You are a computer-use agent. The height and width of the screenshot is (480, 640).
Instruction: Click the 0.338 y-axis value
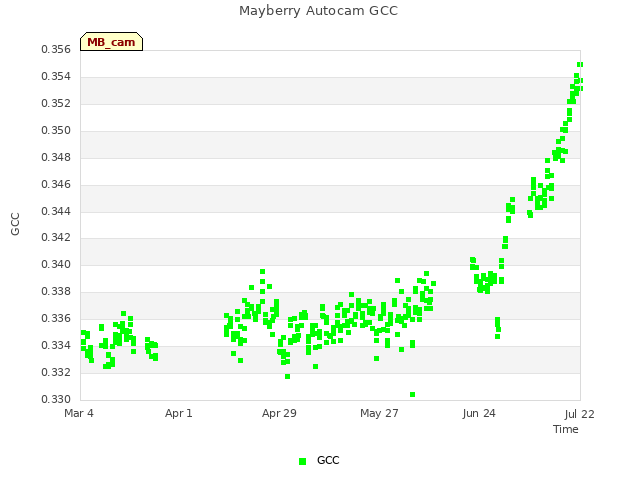point(56,291)
